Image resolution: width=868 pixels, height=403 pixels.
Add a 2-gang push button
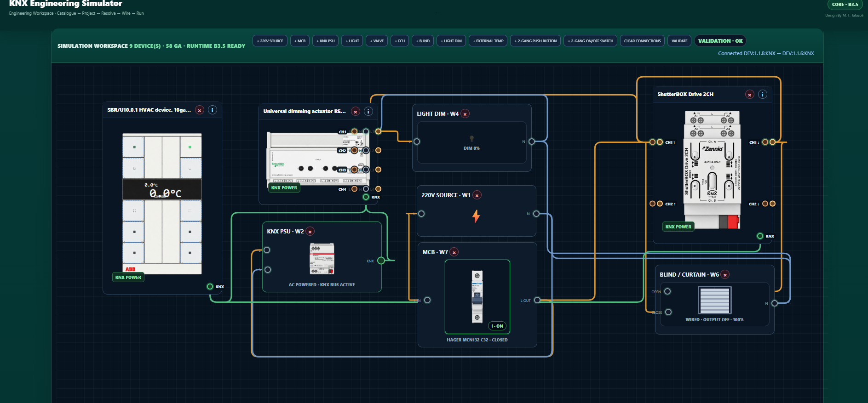[x=535, y=41]
